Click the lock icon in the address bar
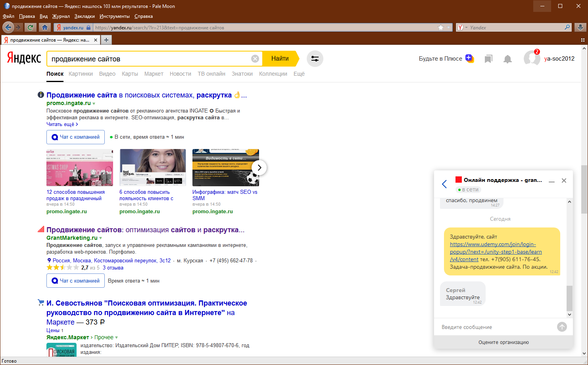This screenshot has height=365, width=588. 88,27
